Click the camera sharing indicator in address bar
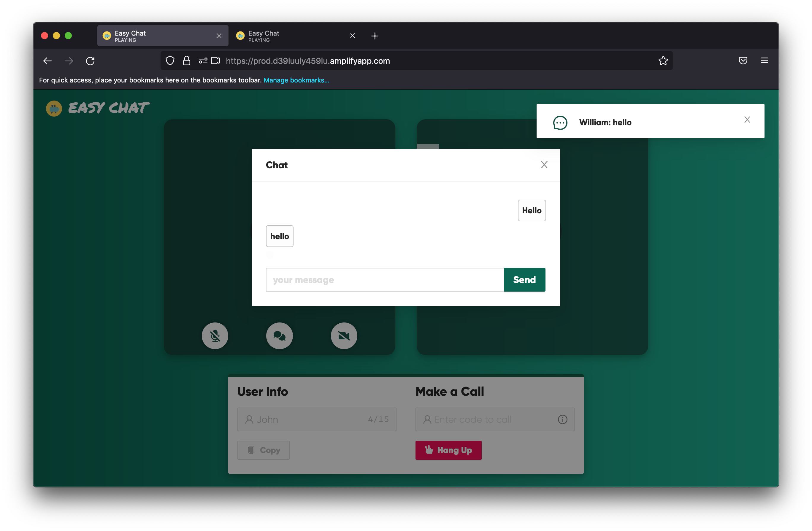This screenshot has width=812, height=531. (216, 61)
